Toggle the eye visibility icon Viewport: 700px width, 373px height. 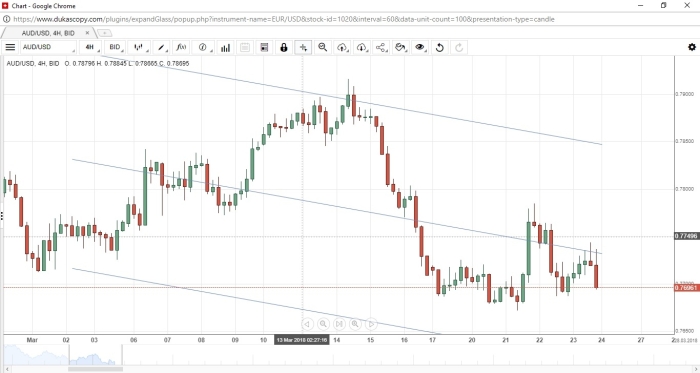(x=420, y=47)
